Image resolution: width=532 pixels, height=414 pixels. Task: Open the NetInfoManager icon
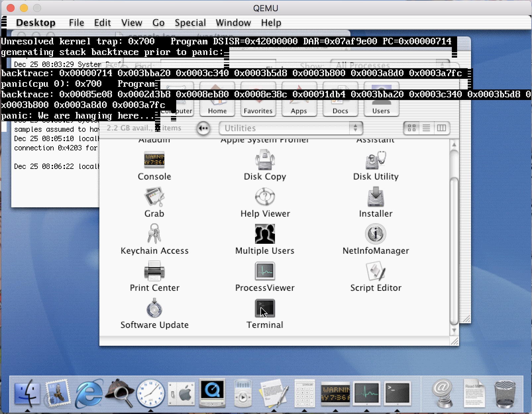(x=376, y=234)
